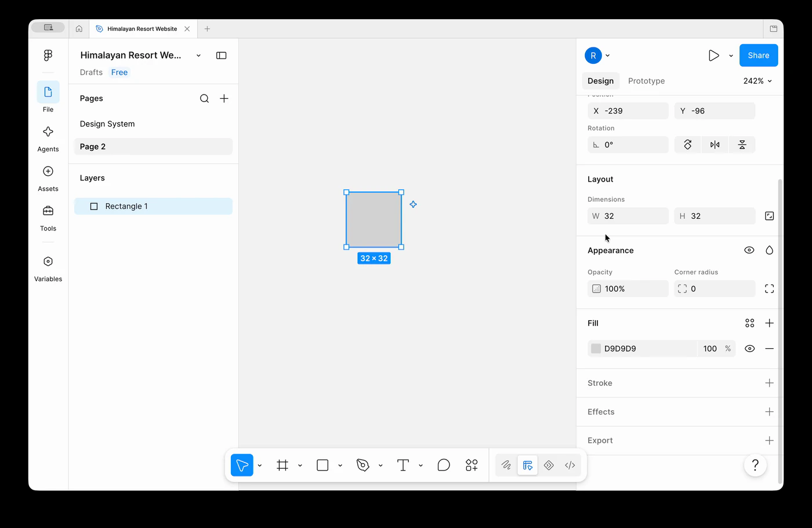Click the home icon in tab bar
The height and width of the screenshot is (528, 812).
[x=79, y=28]
